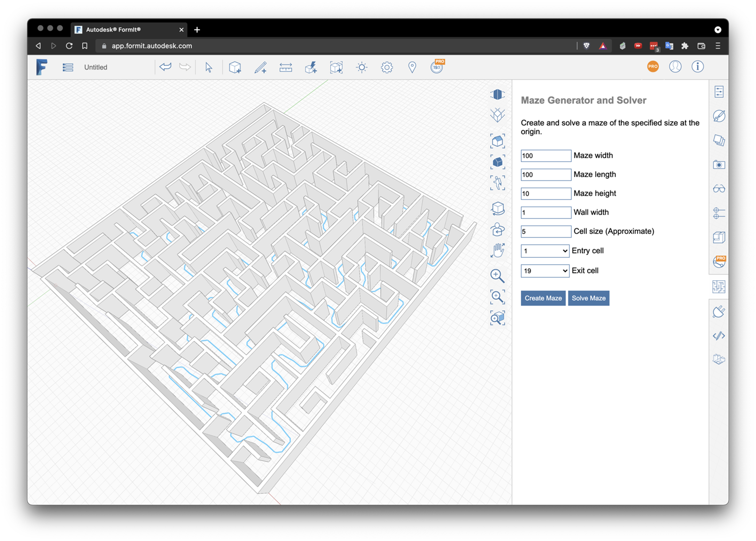Open the scenes camera panel
The image size is (756, 541).
point(719,165)
